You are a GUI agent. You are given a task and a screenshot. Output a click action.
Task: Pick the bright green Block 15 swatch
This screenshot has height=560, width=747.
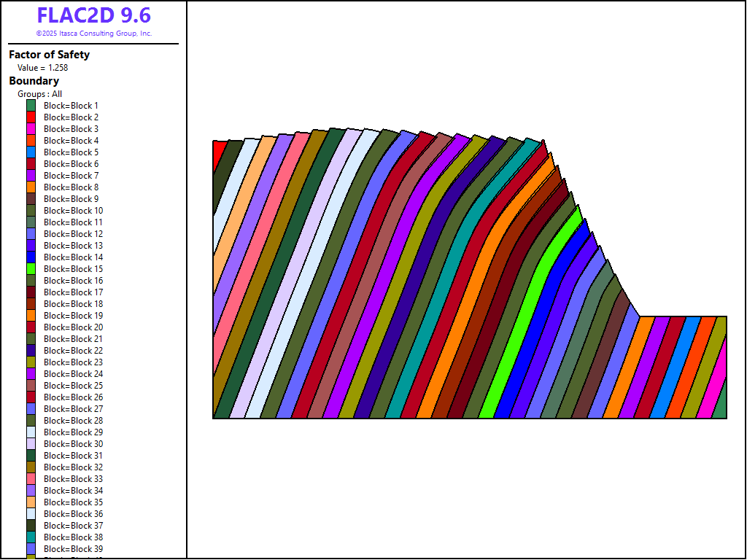pyautogui.click(x=31, y=269)
